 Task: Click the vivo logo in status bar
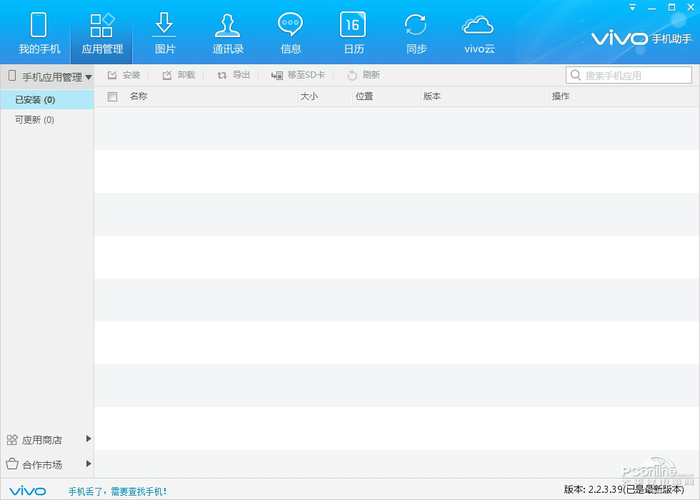(28, 491)
